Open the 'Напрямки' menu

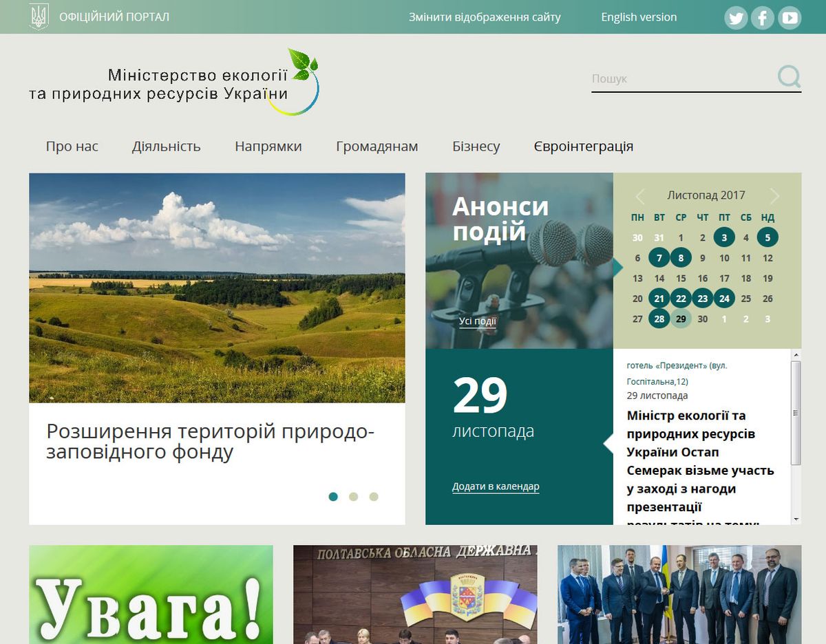[268, 147]
